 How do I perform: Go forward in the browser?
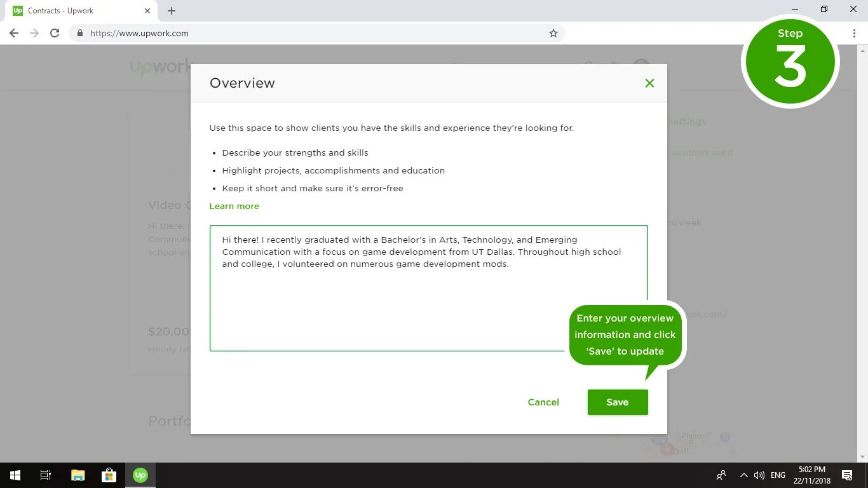tap(34, 33)
